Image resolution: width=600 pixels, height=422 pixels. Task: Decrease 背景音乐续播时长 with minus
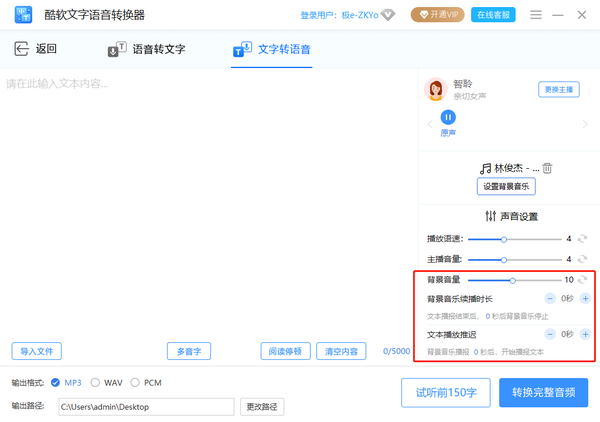tap(550, 298)
